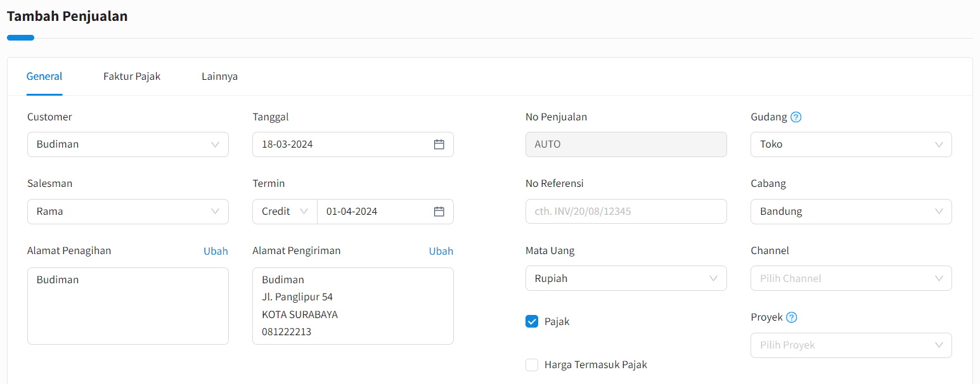Open the Customer dropdown showing Budiman
This screenshot has height=384, width=980.
click(x=127, y=144)
